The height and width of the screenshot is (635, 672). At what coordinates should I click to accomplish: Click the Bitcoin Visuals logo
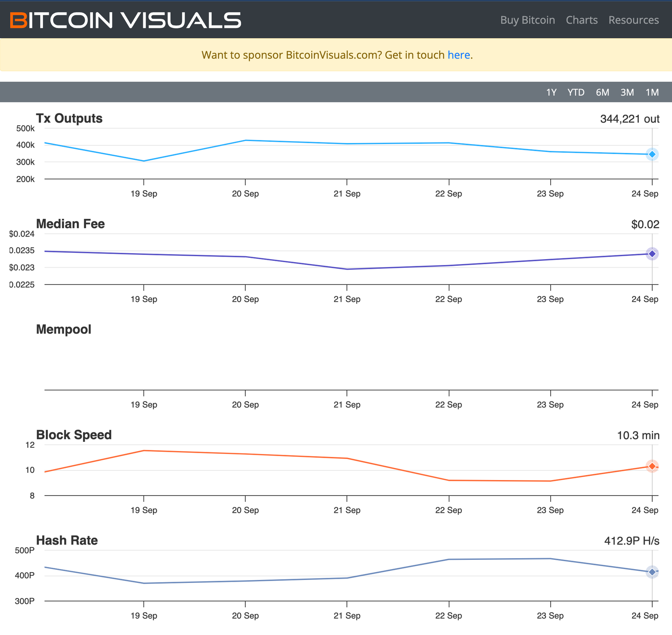click(x=125, y=20)
